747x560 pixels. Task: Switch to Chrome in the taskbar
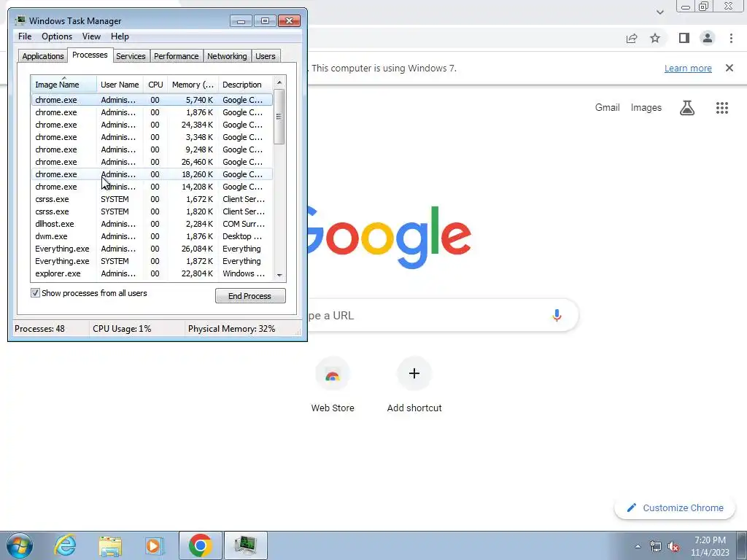point(200,545)
